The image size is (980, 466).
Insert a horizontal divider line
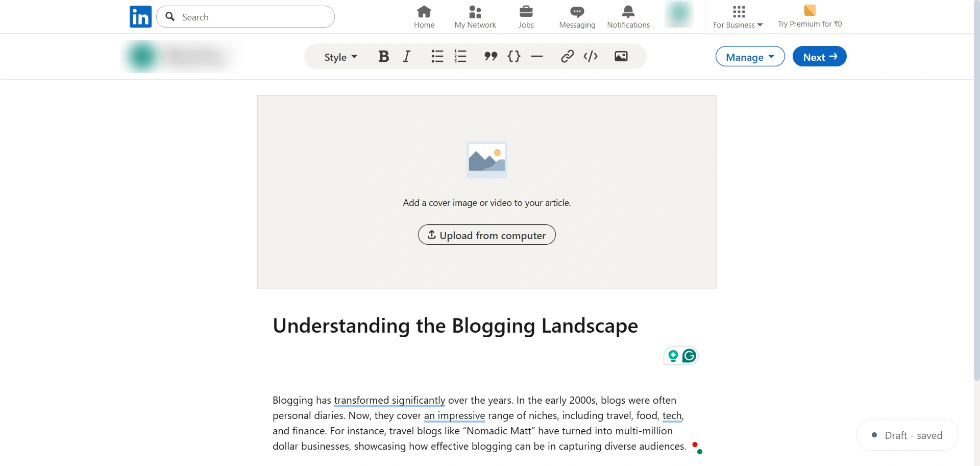537,56
